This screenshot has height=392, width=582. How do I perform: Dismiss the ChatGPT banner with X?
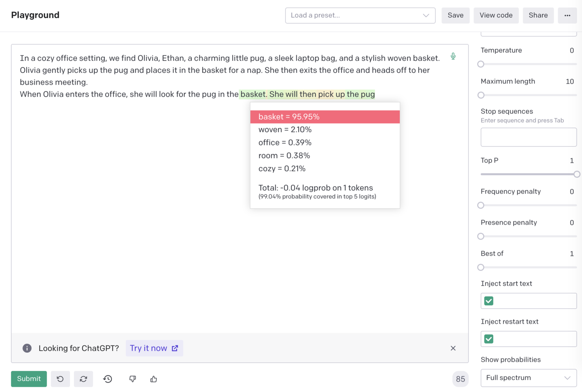(x=453, y=348)
